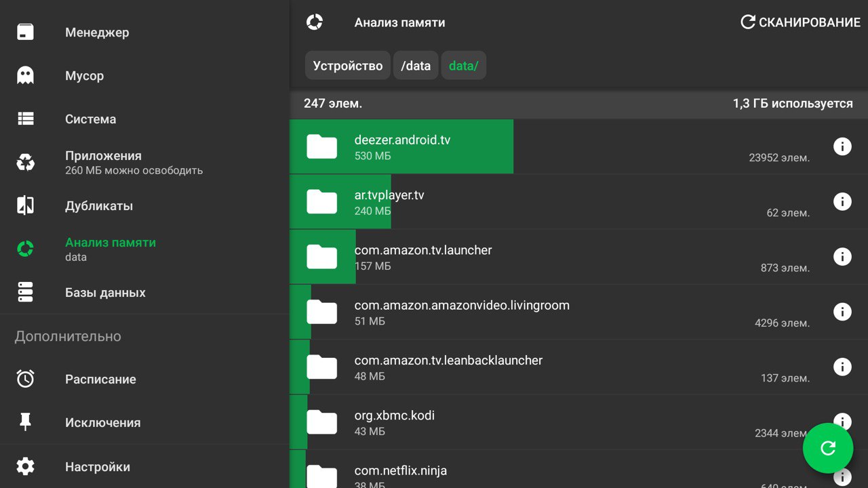The image size is (868, 488).
Task: Open Расписание menu entry
Action: pyautogui.click(x=144, y=379)
